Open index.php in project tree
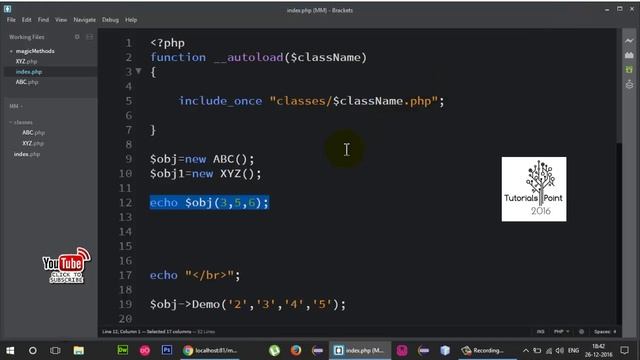Viewport: 640px width, 360px height. (27, 154)
